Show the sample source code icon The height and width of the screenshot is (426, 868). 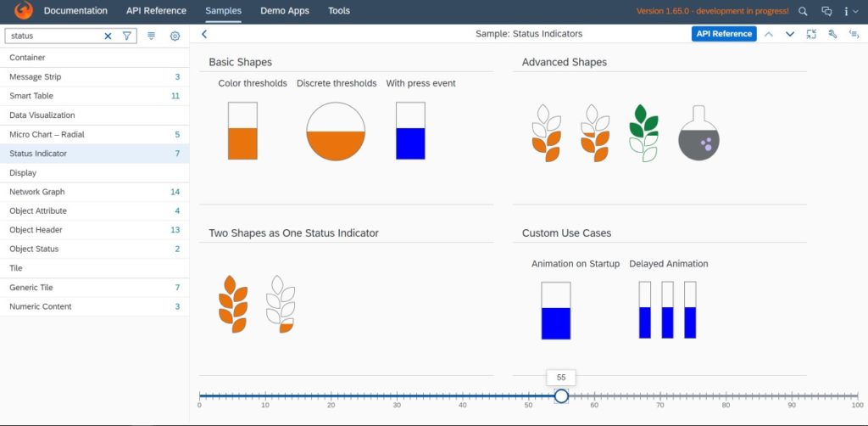click(854, 34)
